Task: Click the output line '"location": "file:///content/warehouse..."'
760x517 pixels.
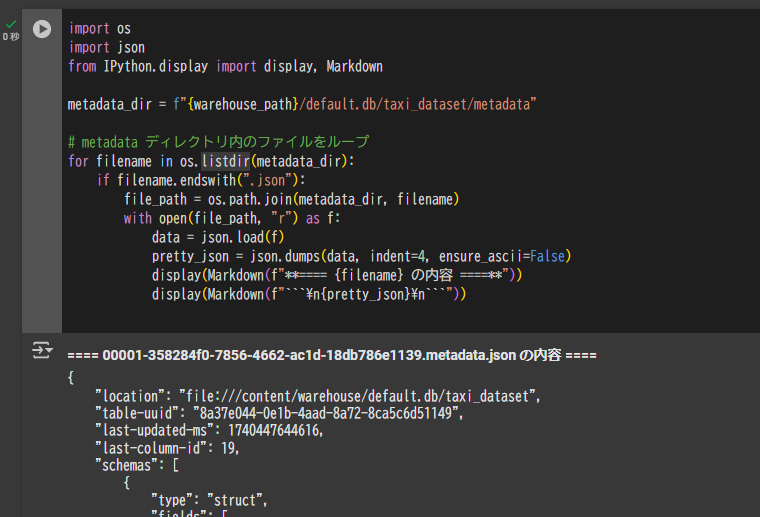Action: tap(317, 396)
